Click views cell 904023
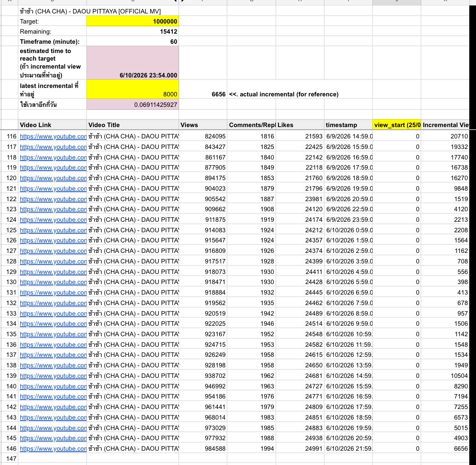The height and width of the screenshot is (465, 476). [x=203, y=188]
